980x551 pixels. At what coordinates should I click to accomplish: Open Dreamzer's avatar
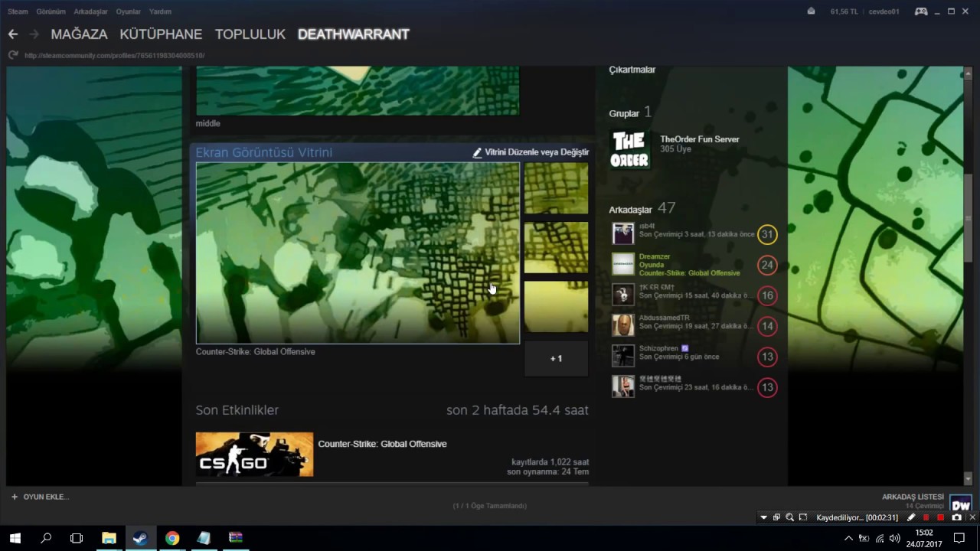[x=623, y=264]
